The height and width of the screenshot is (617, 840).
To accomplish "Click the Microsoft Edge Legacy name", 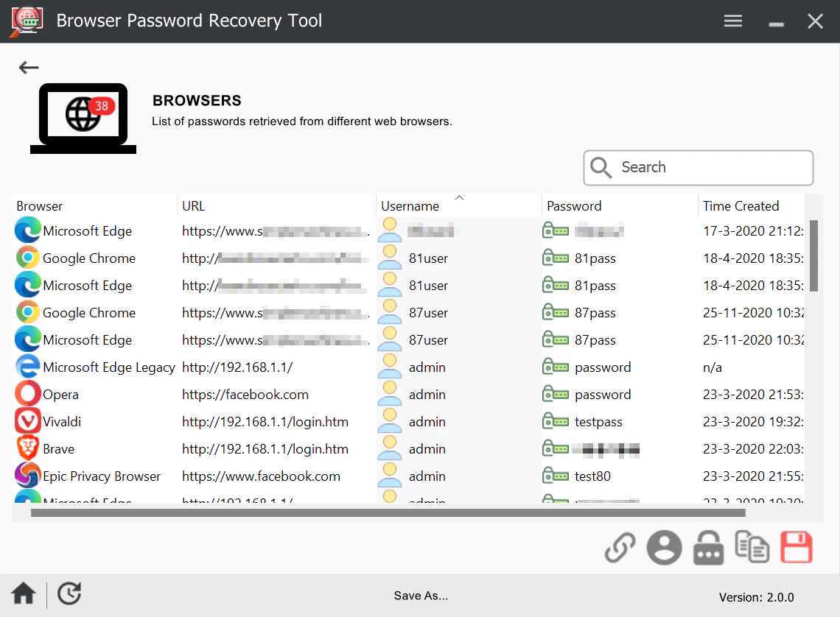I will (109, 367).
